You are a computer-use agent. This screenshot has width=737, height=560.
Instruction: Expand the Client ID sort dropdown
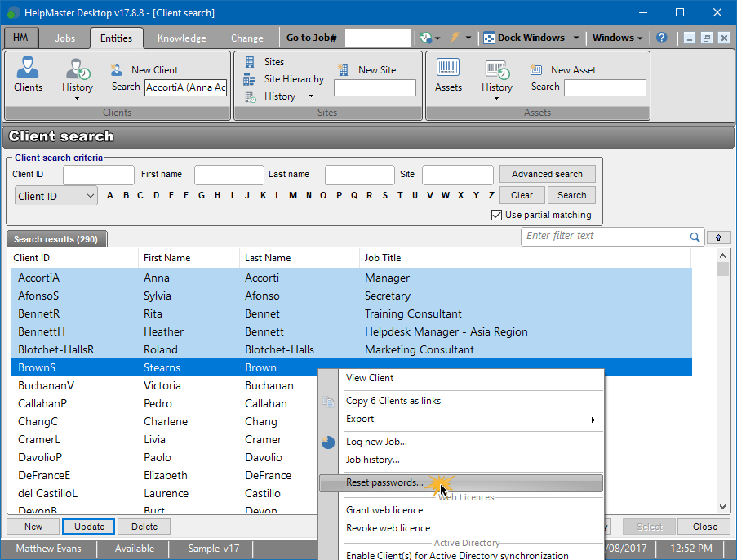(91, 196)
